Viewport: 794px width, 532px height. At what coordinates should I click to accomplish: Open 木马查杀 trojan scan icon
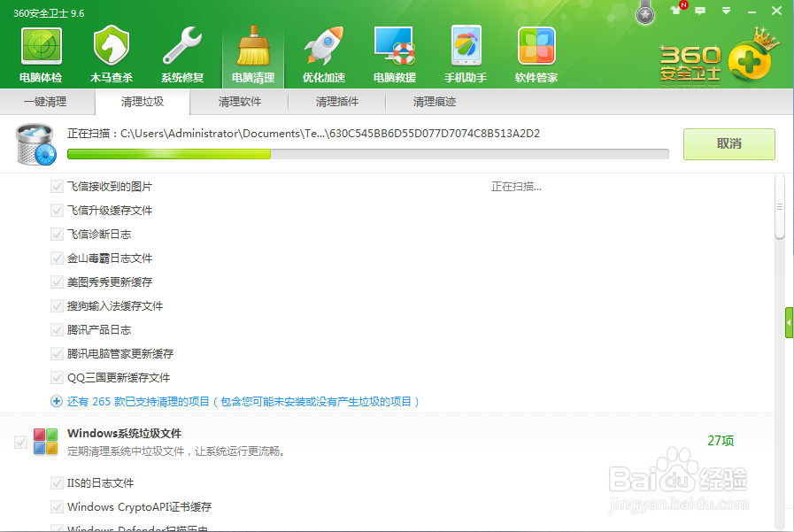tap(112, 55)
